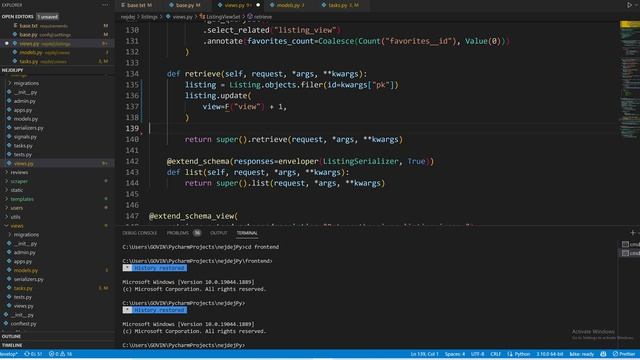Click the kite: ready status item
This screenshot has width=640, height=360.
[582, 354]
